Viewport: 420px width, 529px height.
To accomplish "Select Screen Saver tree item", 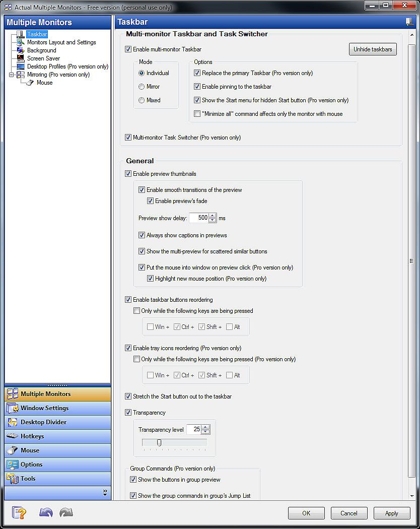I will [x=43, y=58].
